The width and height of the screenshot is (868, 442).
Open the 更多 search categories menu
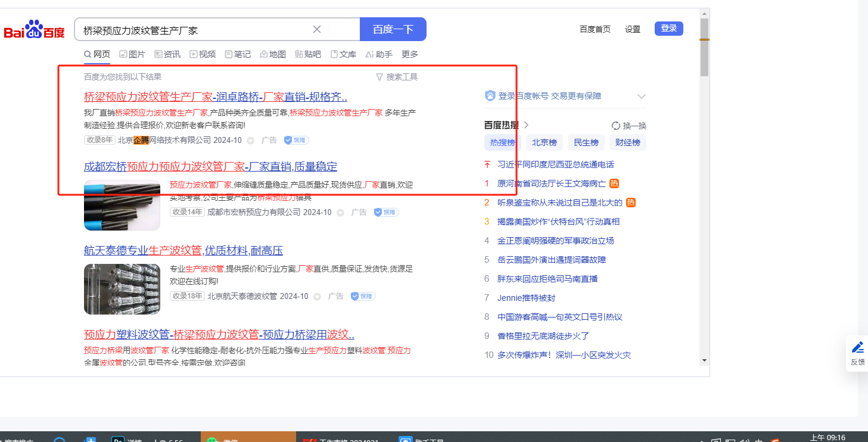coord(409,54)
